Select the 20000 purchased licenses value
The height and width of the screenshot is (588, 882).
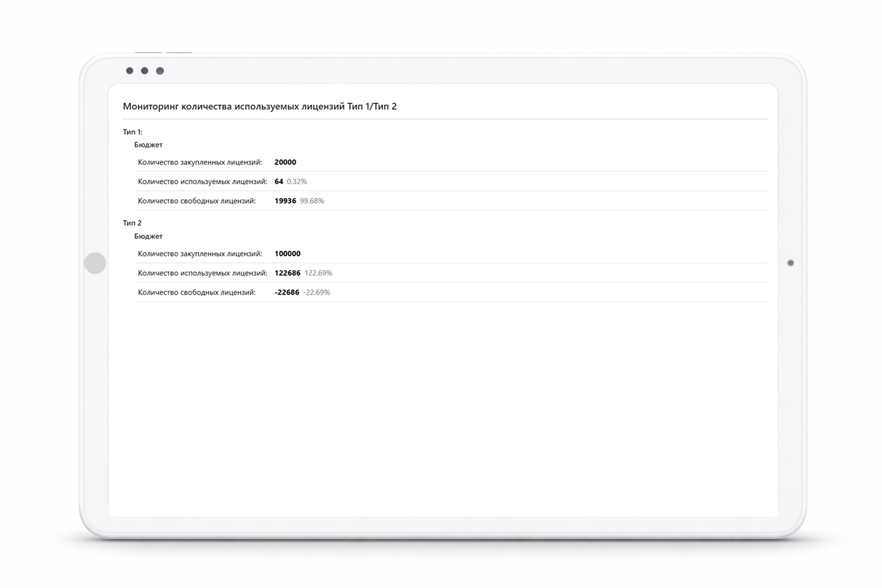point(285,163)
